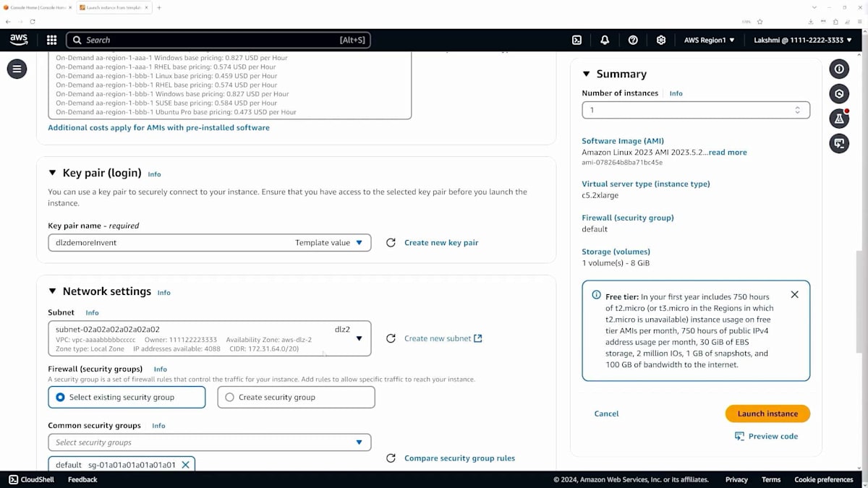Open Additional costs apply for AMIs link
The height and width of the screenshot is (488, 868).
pos(158,127)
